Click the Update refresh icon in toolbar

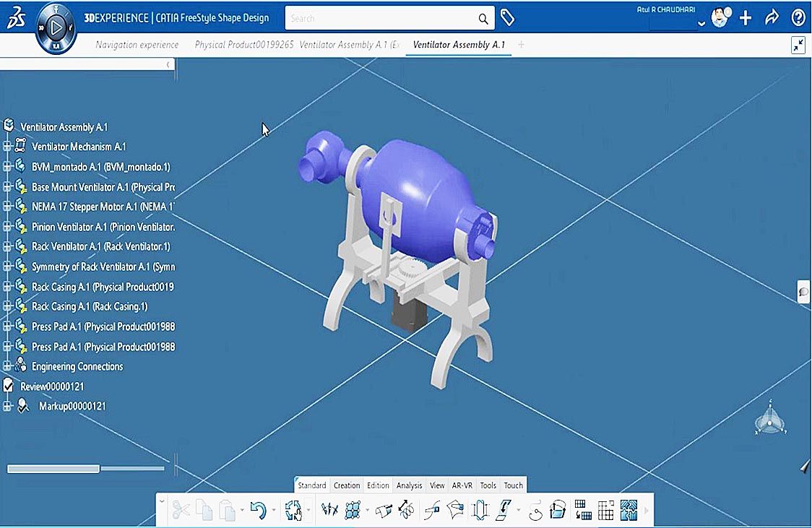[293, 511]
